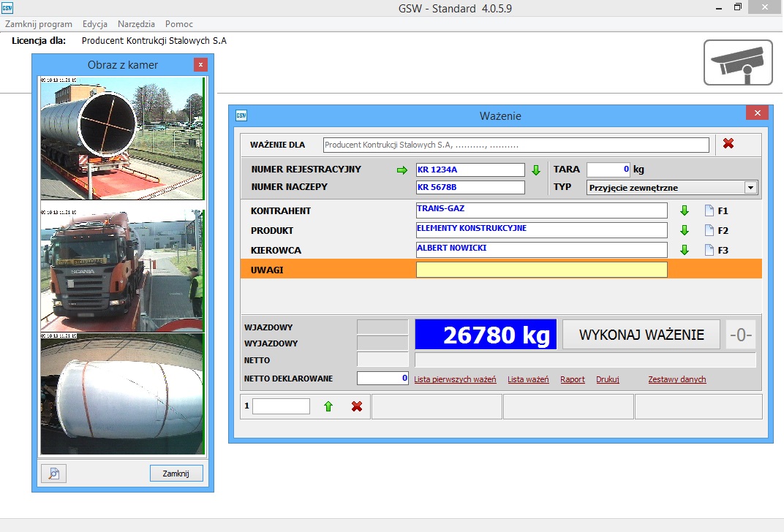This screenshot has width=784, height=532.
Task: Expand the Produkt list with green arrow
Action: [685, 231]
